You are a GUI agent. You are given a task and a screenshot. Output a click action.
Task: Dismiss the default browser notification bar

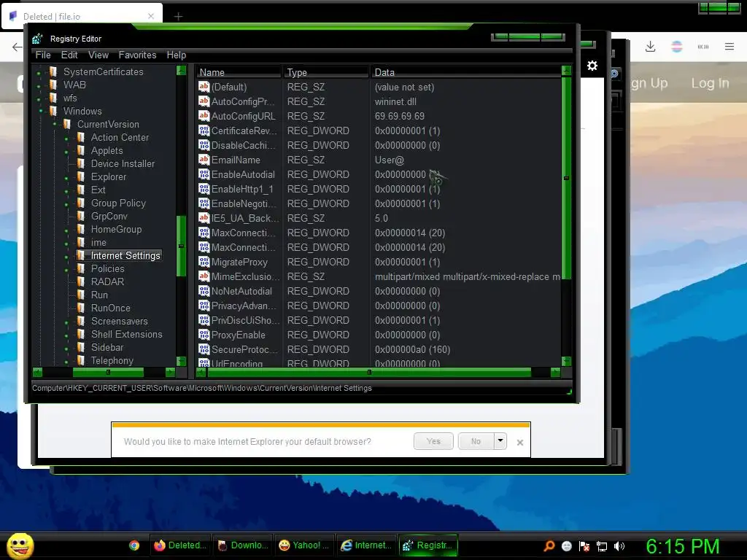coord(520,443)
